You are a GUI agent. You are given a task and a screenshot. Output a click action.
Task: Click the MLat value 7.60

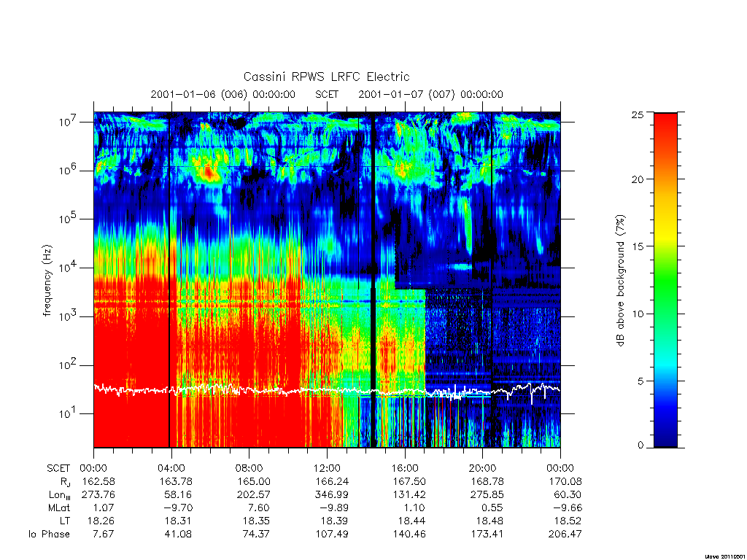pos(259,507)
